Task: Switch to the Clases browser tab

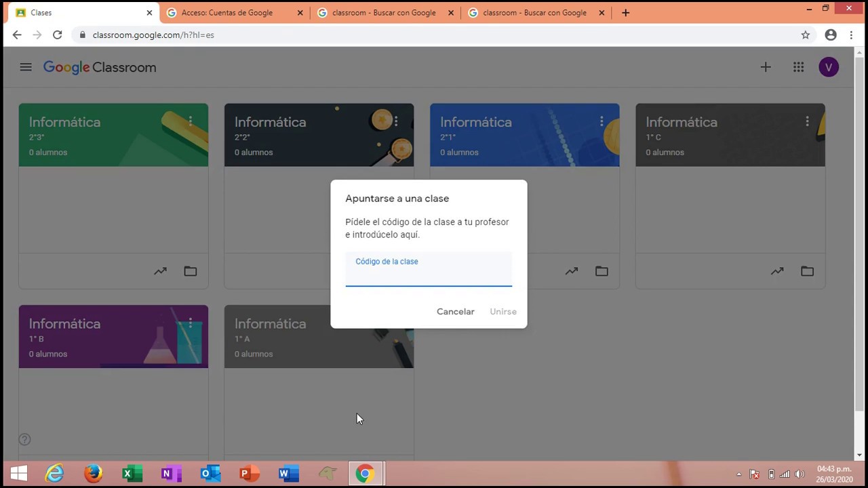Action: pyautogui.click(x=81, y=13)
